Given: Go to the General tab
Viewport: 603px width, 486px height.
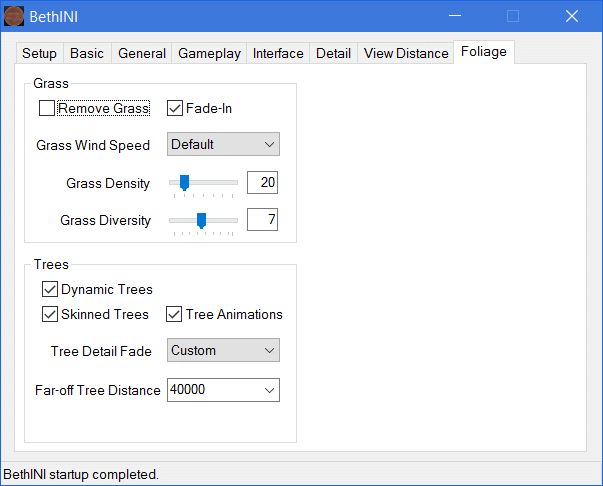Looking at the screenshot, I should (x=142, y=54).
